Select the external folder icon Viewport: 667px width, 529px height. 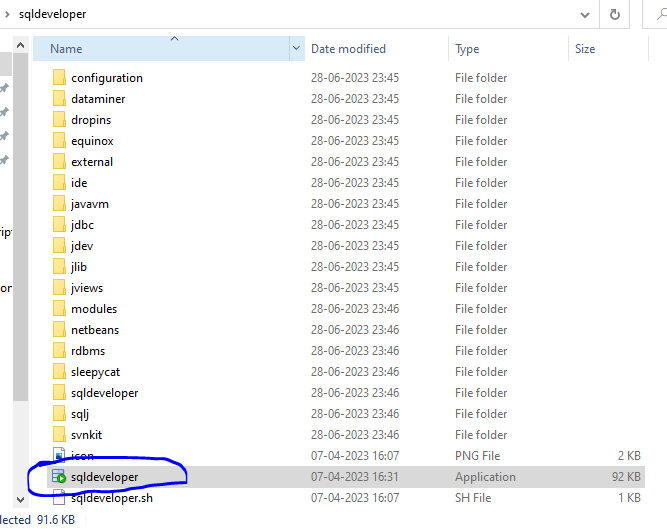pyautogui.click(x=59, y=162)
